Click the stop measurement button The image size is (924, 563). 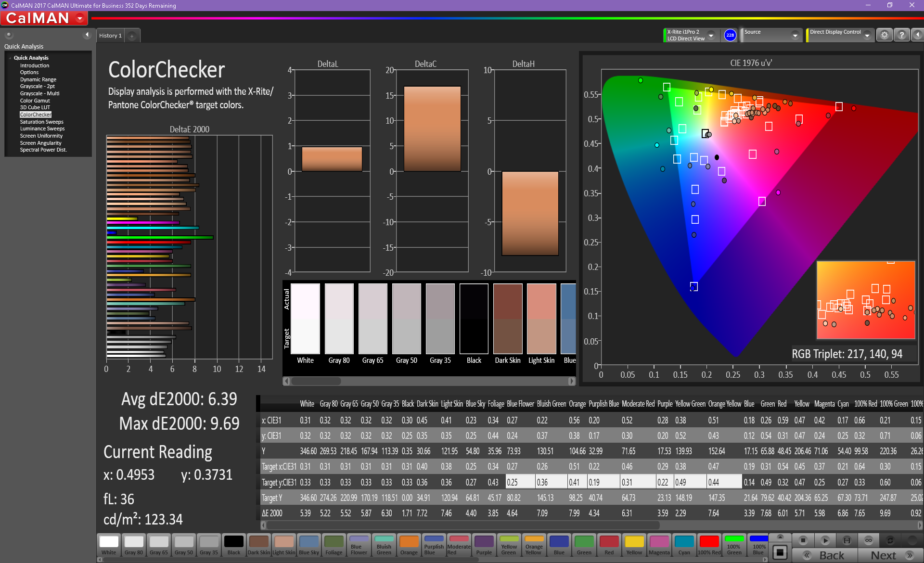tap(803, 540)
